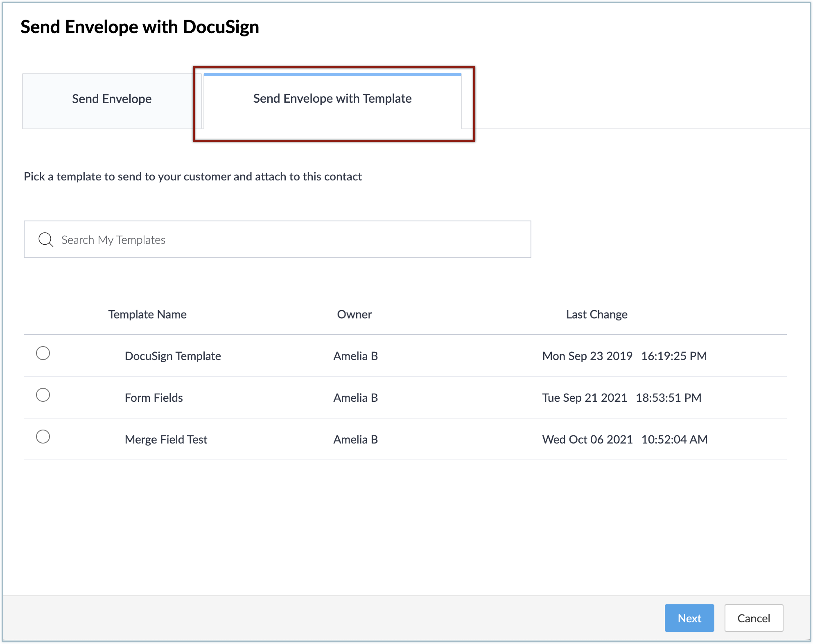The width and height of the screenshot is (813, 644).
Task: Click the Next button
Action: tap(689, 618)
